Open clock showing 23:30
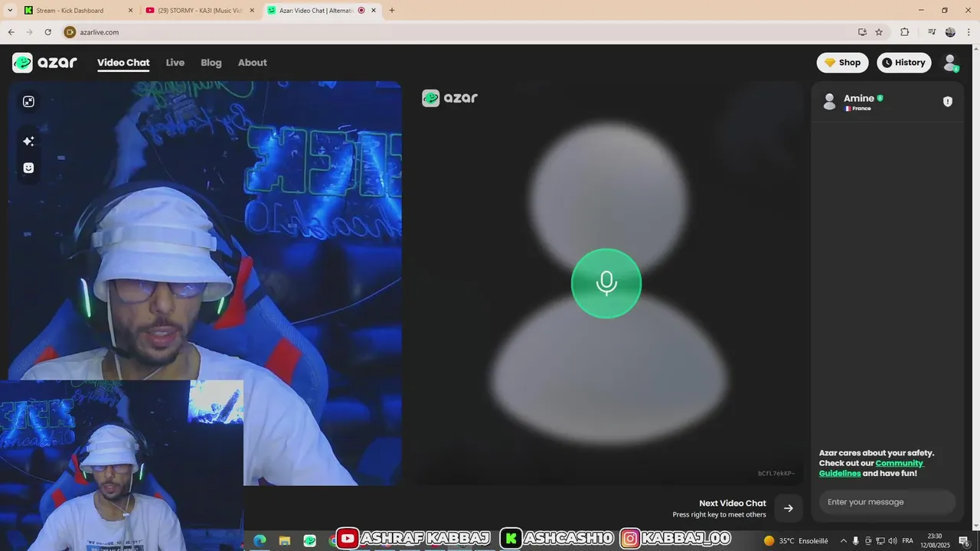Image resolution: width=980 pixels, height=551 pixels. (935, 540)
